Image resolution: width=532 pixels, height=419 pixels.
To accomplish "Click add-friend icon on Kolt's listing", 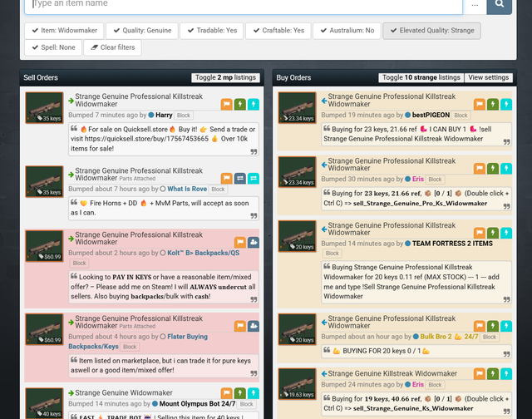I will point(254,242).
